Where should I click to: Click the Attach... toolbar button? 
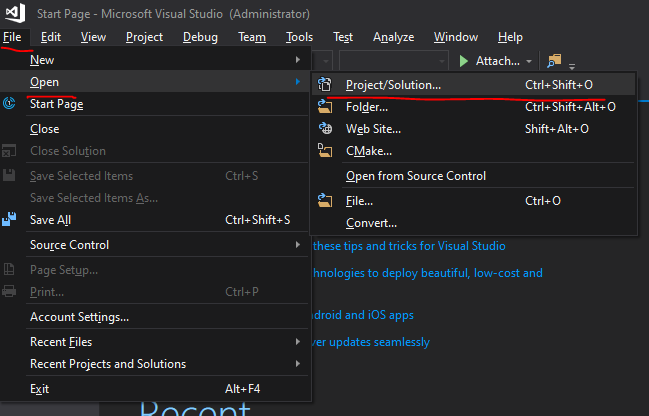point(490,61)
